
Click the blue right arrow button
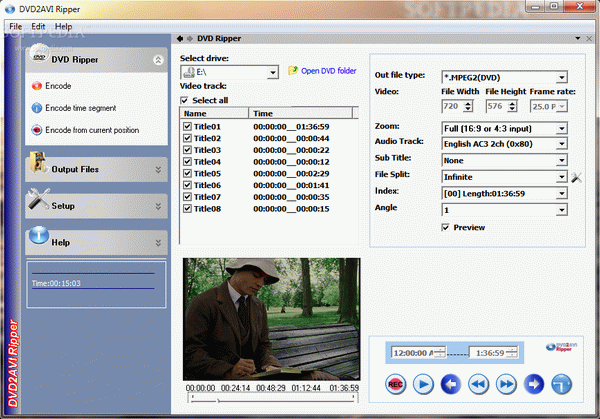tap(534, 384)
